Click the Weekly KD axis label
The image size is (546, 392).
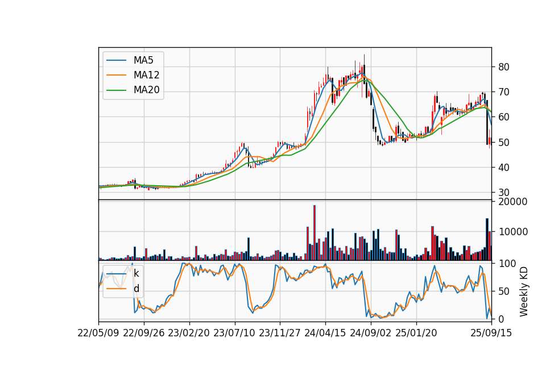click(x=524, y=292)
